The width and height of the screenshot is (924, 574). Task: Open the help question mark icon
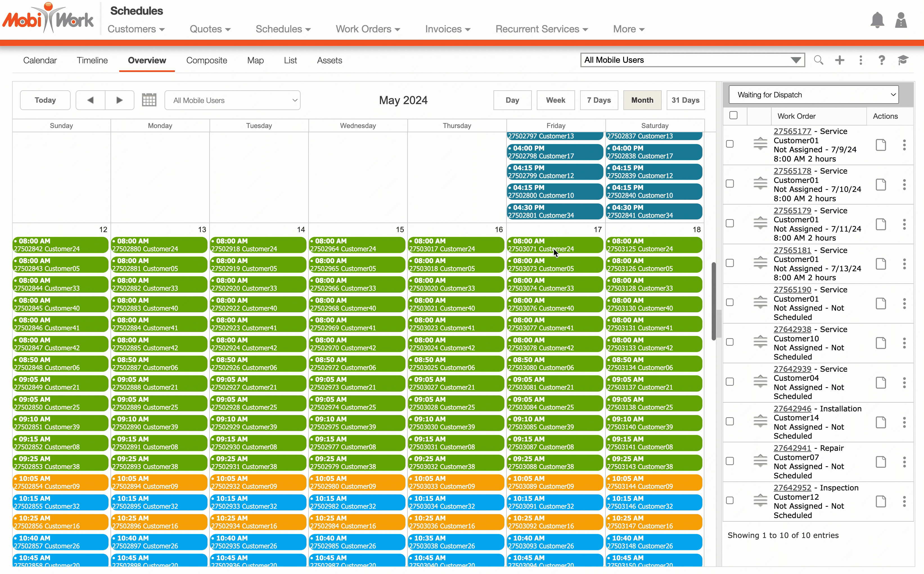(881, 60)
